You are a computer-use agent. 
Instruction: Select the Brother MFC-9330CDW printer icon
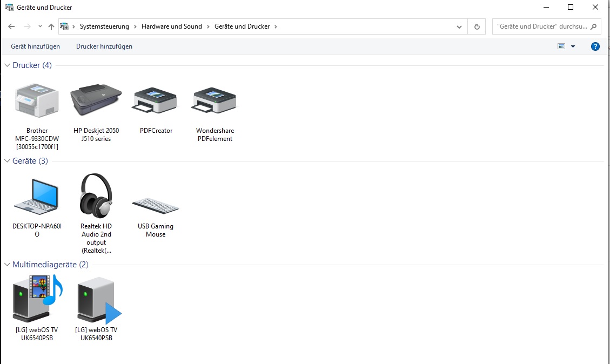(37, 100)
